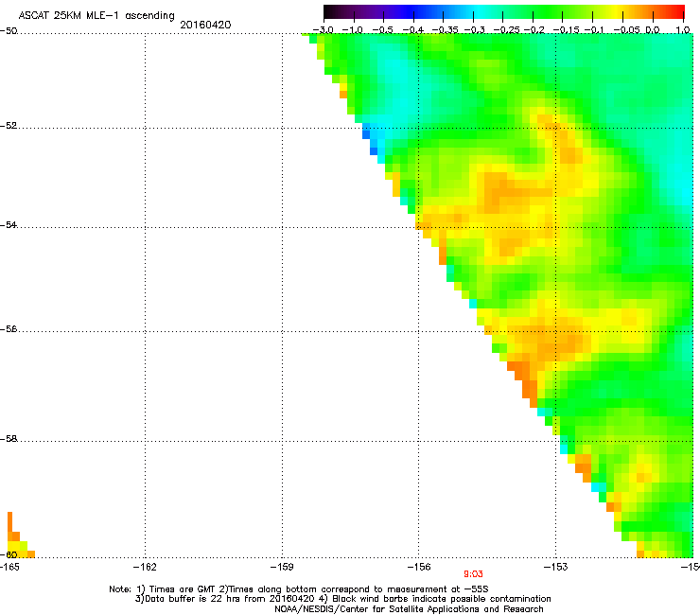Click the "-52" latitude axis label
Viewport: 700px width, 615px height.
9,126
